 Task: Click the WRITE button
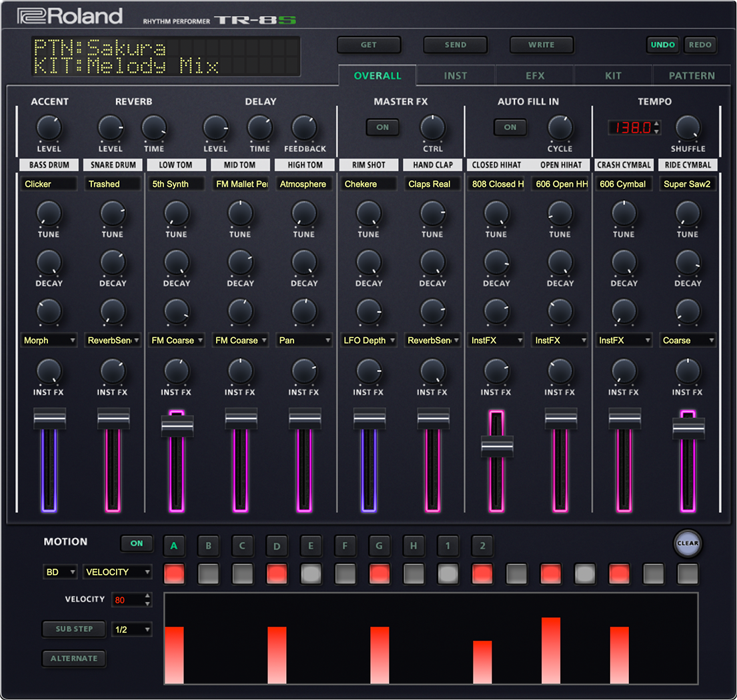click(541, 45)
